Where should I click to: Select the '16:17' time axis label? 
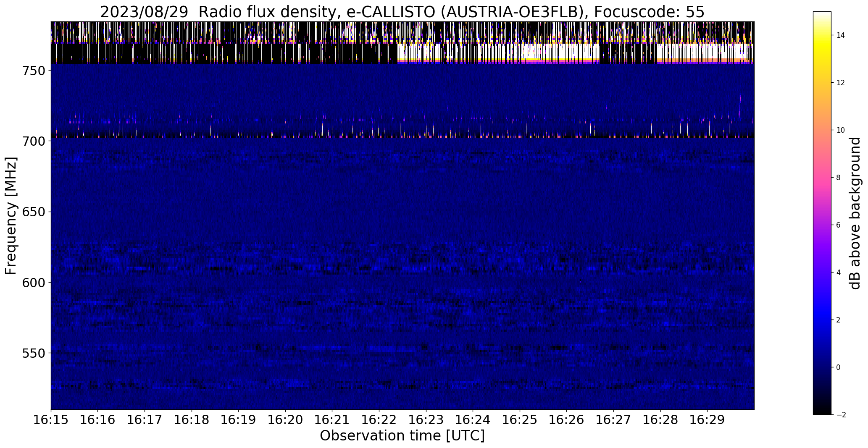point(145,420)
